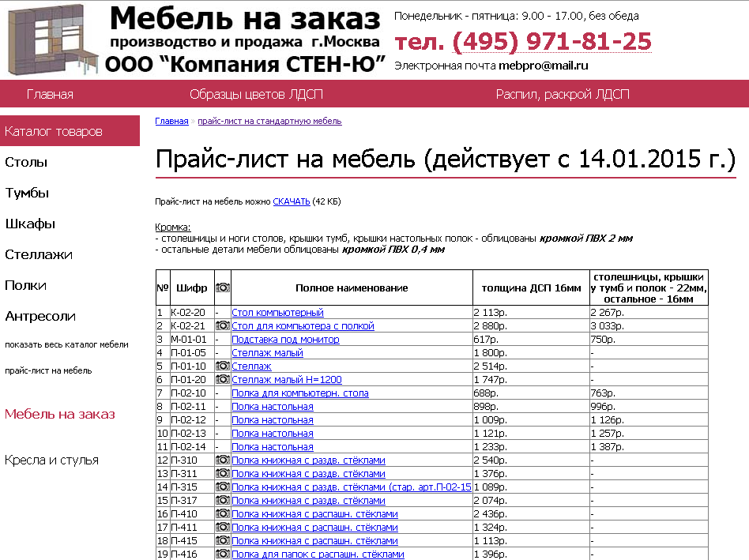Click the phone number (495) 971-81-25

(552, 42)
